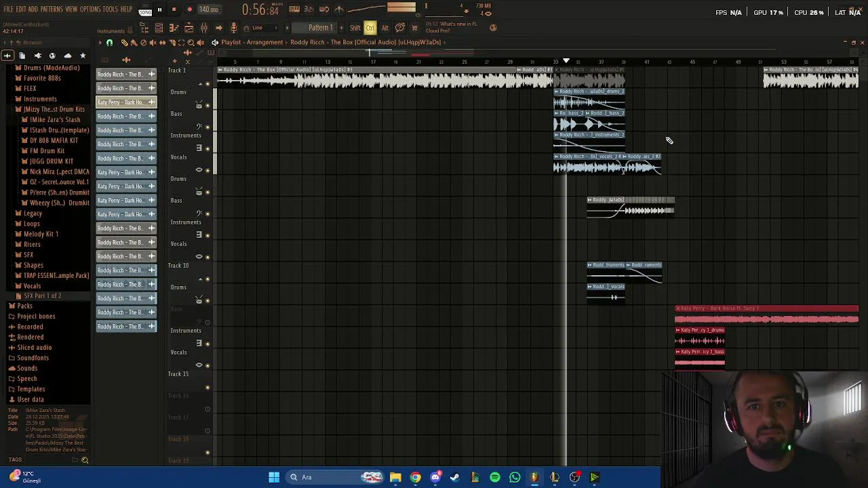Click the plus button next to Pattern 1
The height and width of the screenshot is (488, 868).
(342, 28)
